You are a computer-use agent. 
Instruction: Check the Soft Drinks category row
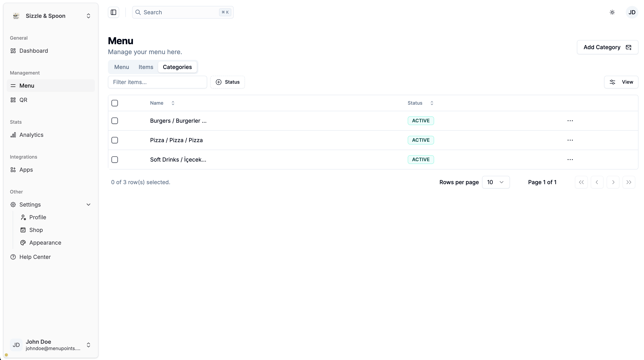pos(114,160)
